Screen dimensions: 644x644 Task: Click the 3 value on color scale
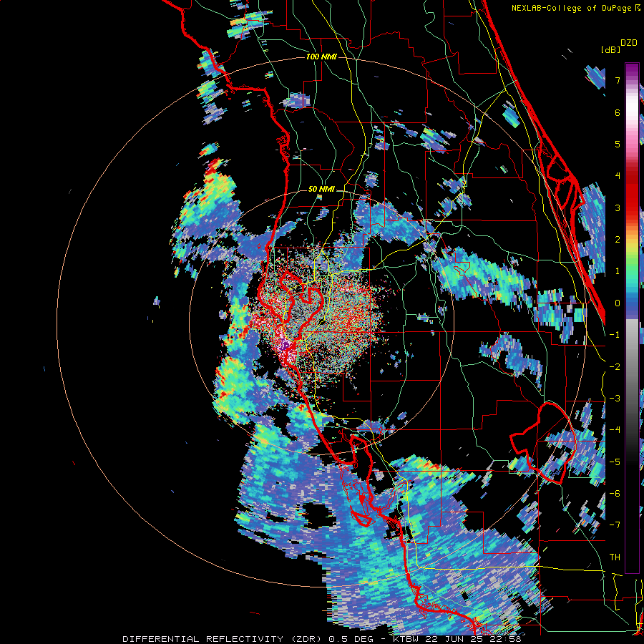click(x=618, y=208)
